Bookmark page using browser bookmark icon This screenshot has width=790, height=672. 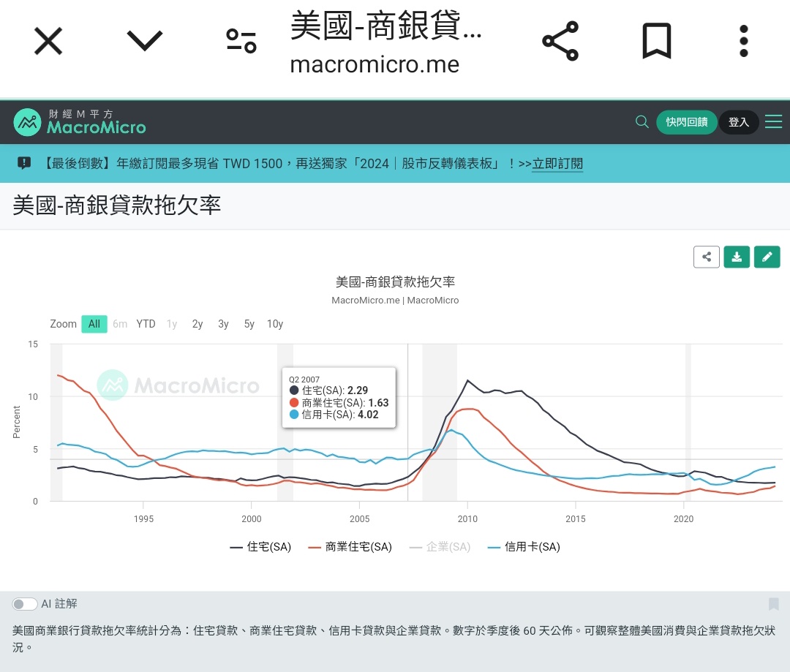point(656,41)
